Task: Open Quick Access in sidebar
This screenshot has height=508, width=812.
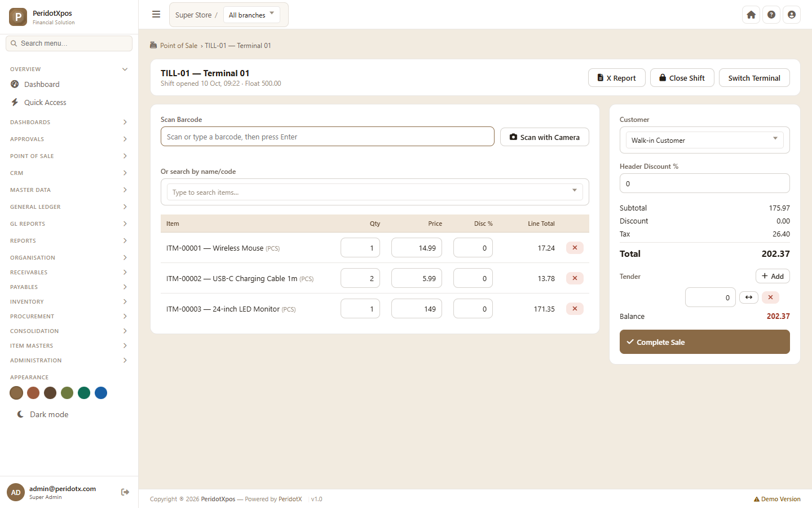Action: click(69, 102)
